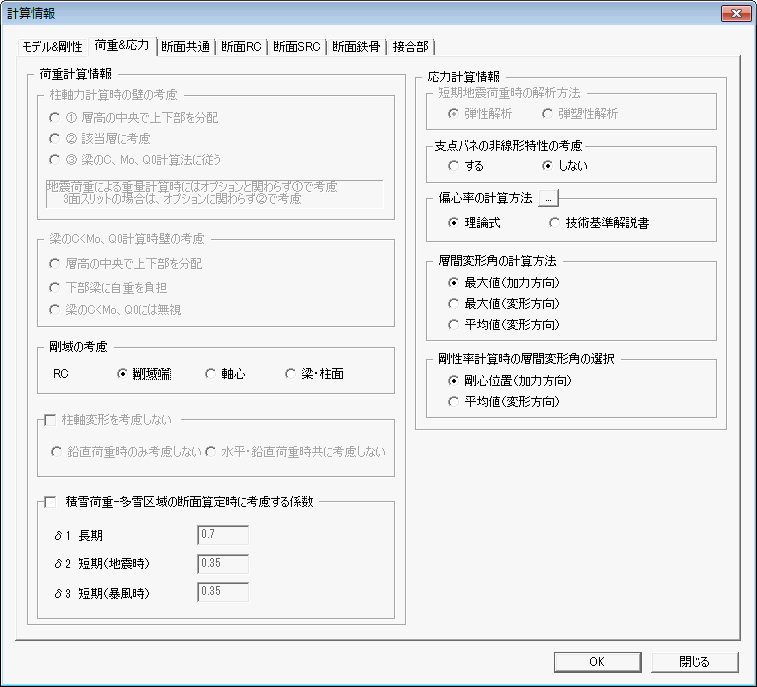Click the 閉じる button

pos(694,662)
